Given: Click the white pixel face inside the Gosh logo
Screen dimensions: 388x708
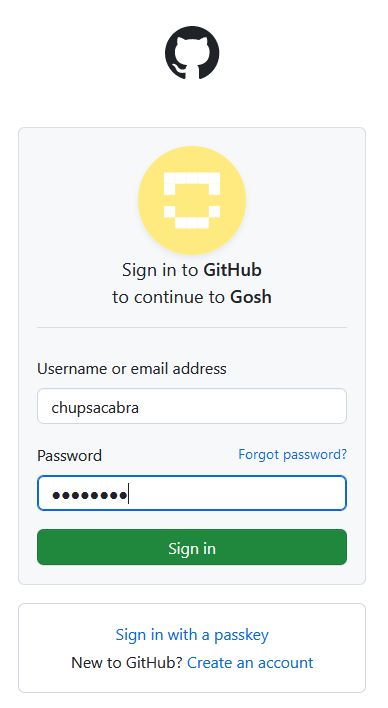Looking at the screenshot, I should [x=192, y=200].
